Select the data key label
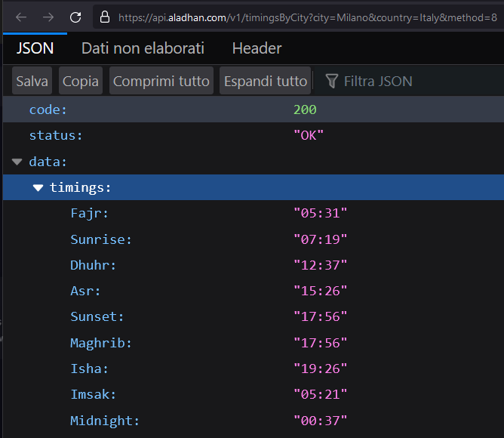The image size is (504, 438). coord(48,162)
